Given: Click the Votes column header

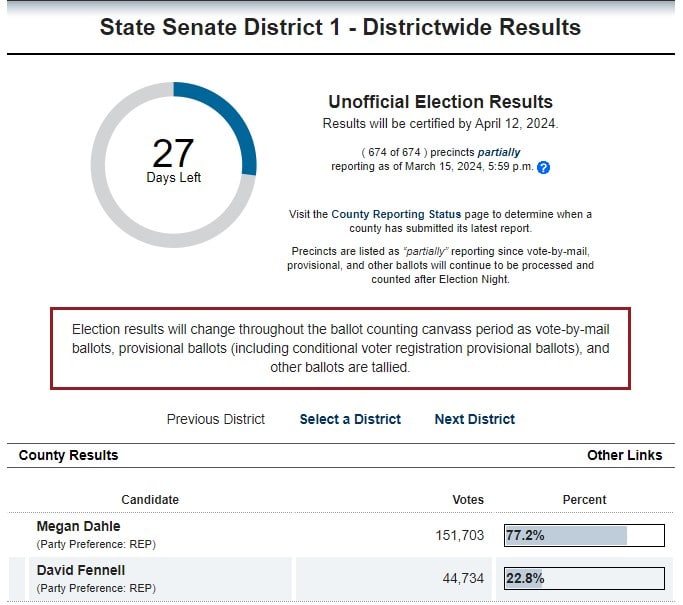Looking at the screenshot, I should pos(467,499).
